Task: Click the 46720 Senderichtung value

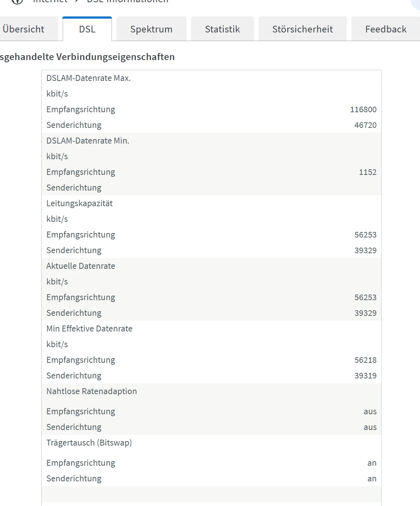Action: click(x=365, y=125)
